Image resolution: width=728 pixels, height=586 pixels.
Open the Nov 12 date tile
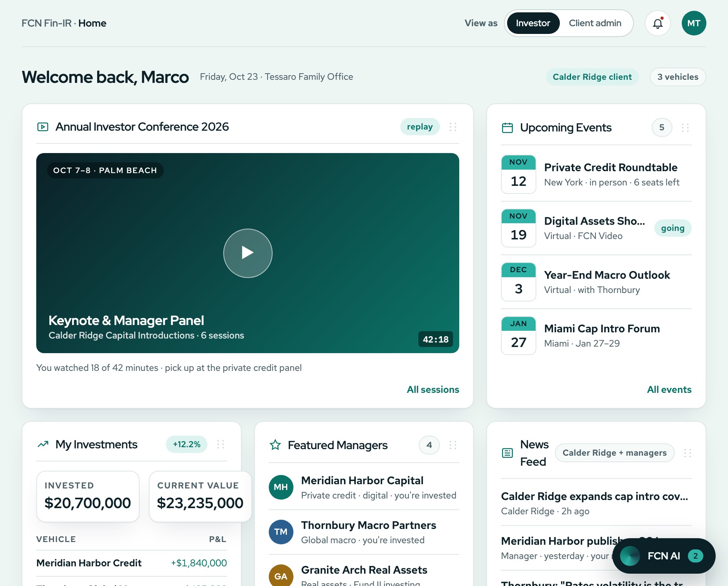pos(519,174)
